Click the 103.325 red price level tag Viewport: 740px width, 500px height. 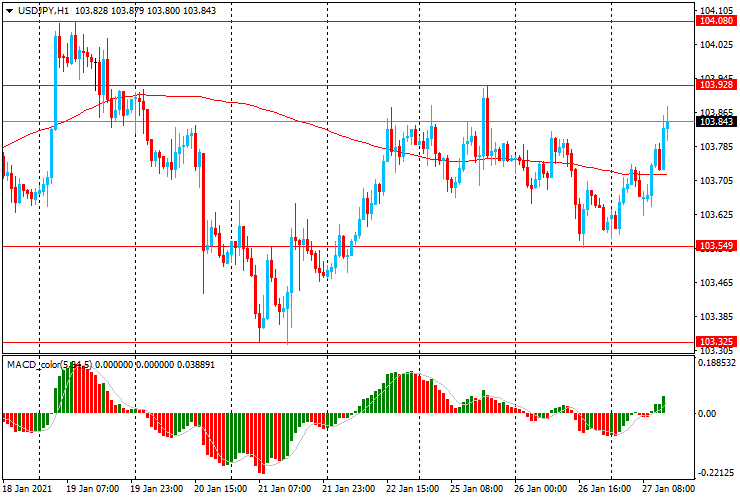(714, 342)
